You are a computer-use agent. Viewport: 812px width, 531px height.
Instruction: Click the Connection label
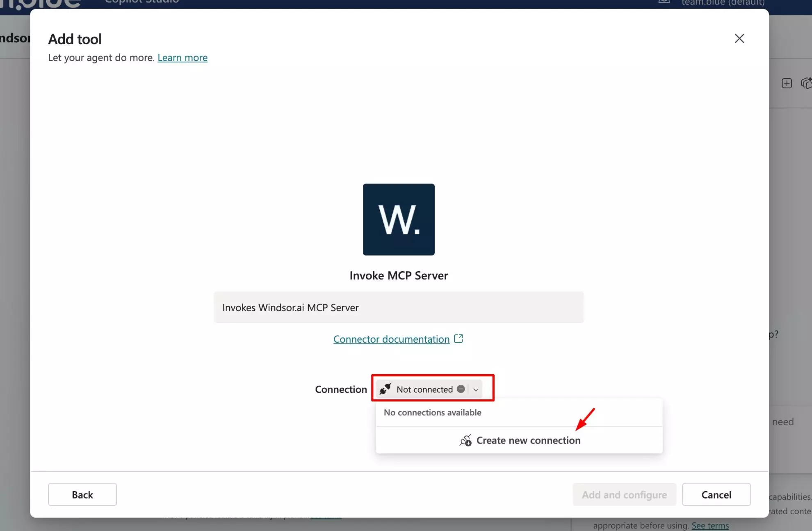341,389
